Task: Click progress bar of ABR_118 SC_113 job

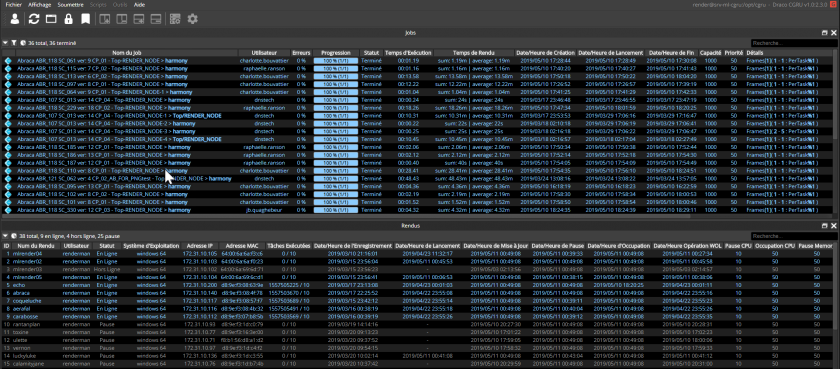Action: tap(335, 77)
